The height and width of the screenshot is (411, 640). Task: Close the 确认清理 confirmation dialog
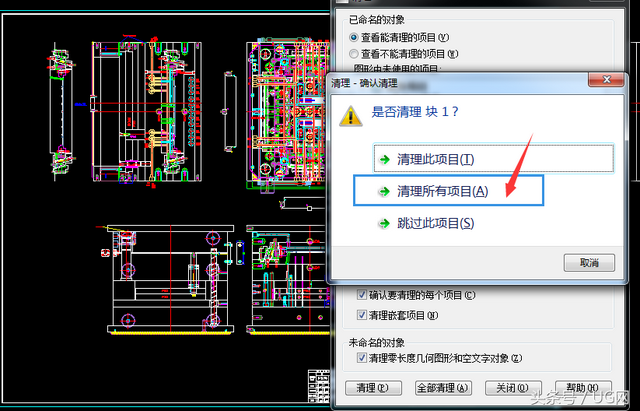click(x=606, y=80)
